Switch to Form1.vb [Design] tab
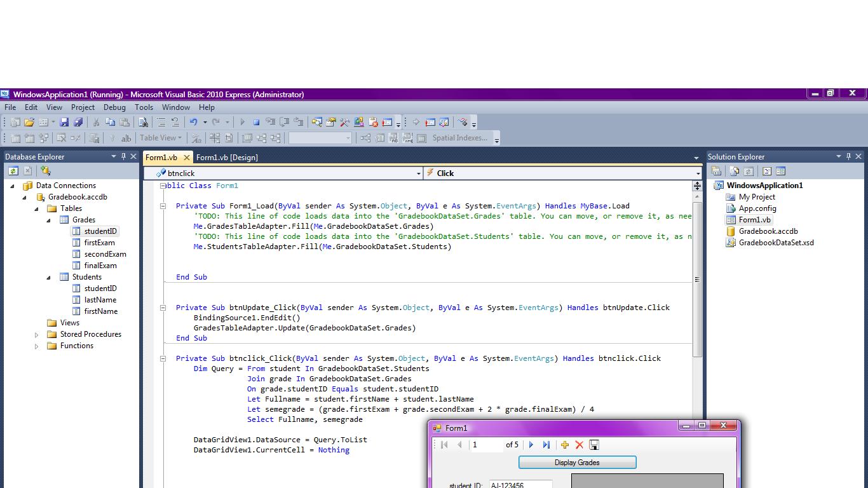The width and height of the screenshot is (868, 488). click(227, 157)
